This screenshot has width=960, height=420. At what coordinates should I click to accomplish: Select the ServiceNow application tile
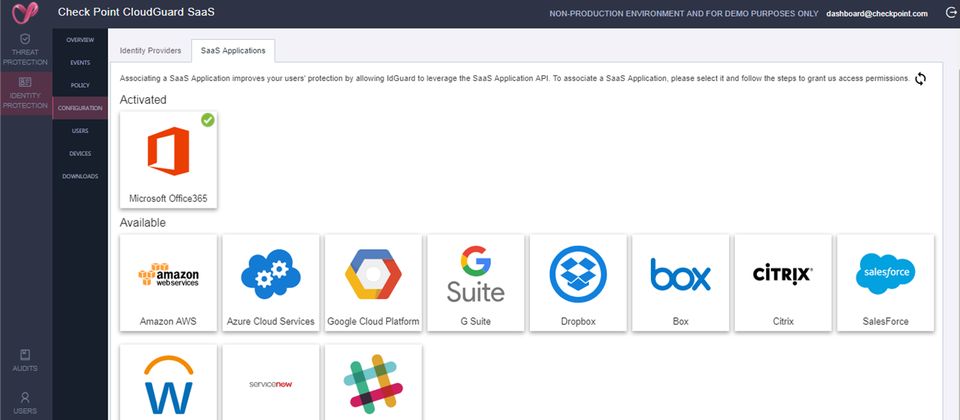271,382
